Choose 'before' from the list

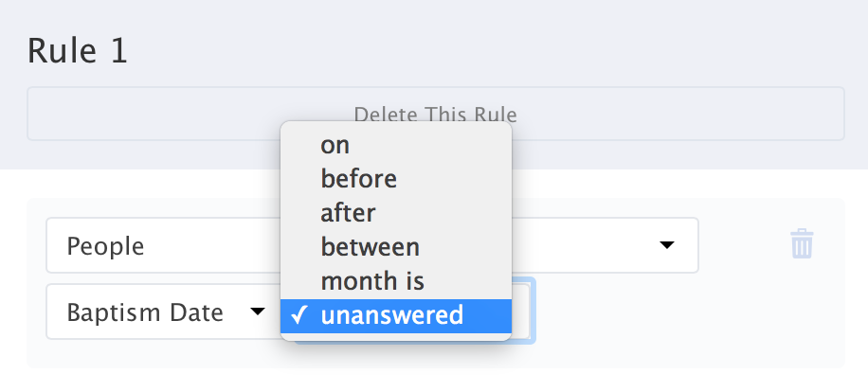[x=358, y=178]
